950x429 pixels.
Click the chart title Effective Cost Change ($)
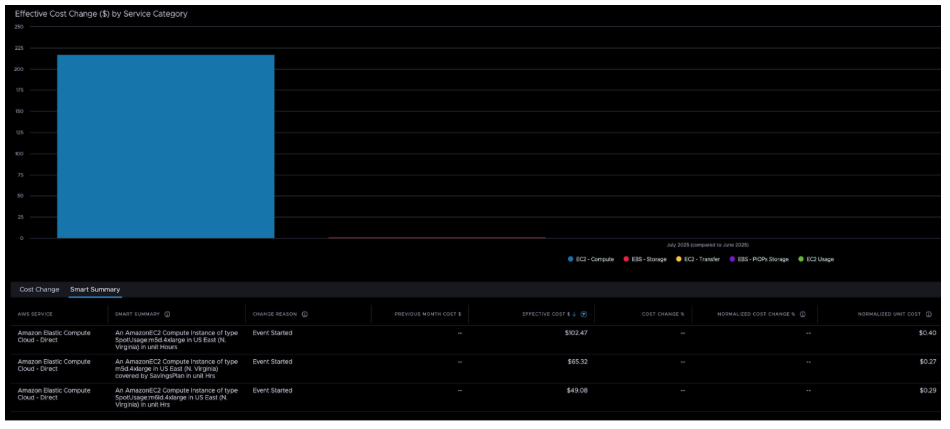[101, 14]
